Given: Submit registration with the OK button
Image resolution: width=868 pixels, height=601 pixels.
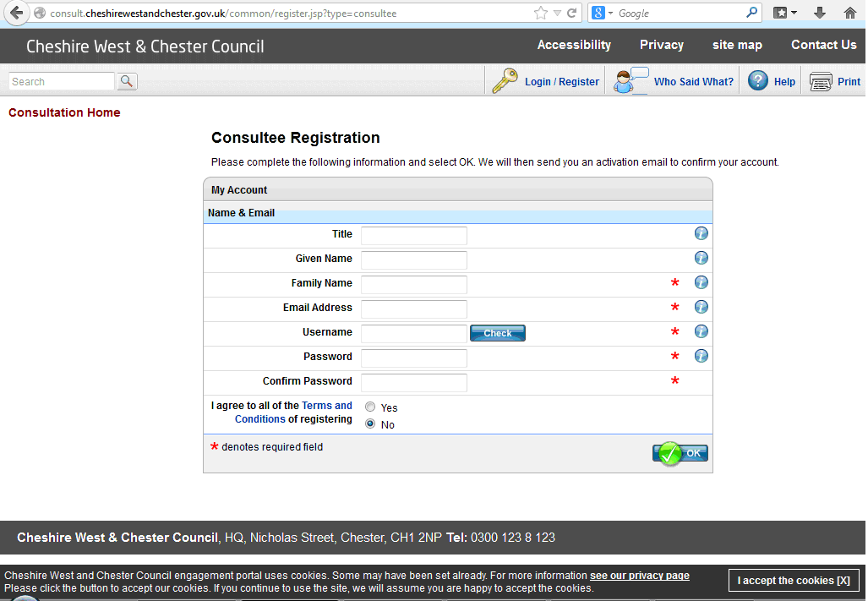Looking at the screenshot, I should pos(680,454).
